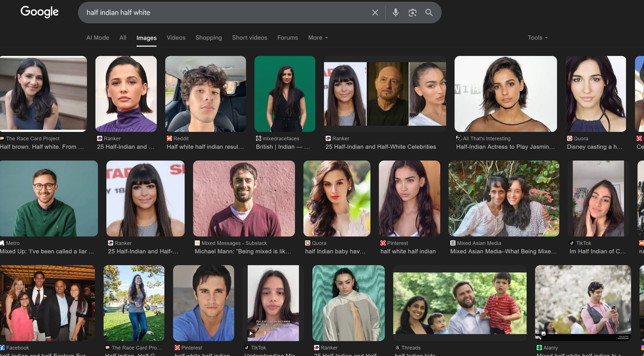Open Alamy man with phone thumbnail
The width and height of the screenshot is (644, 356).
coord(583,303)
